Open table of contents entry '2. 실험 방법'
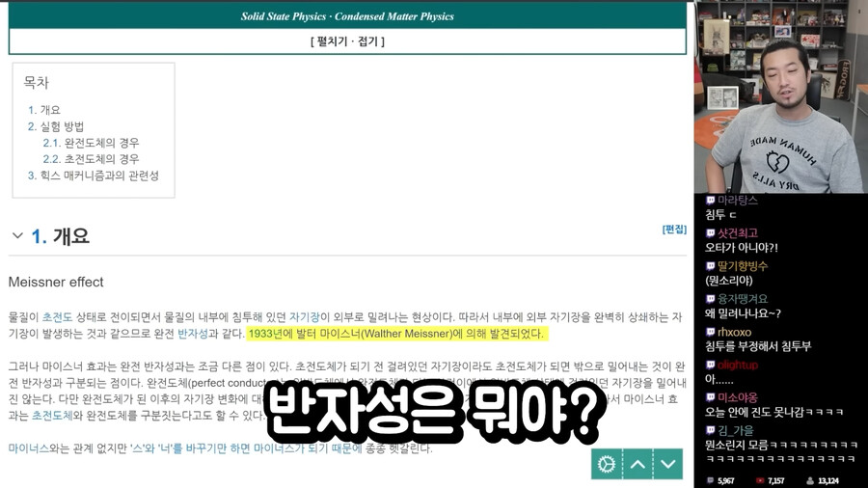This screenshot has width=868, height=488. (x=56, y=126)
